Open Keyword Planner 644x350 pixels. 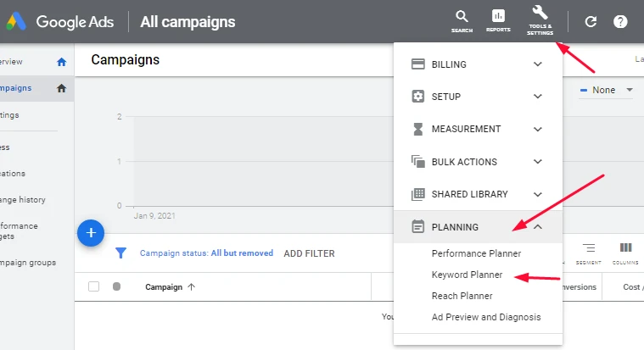coord(467,275)
